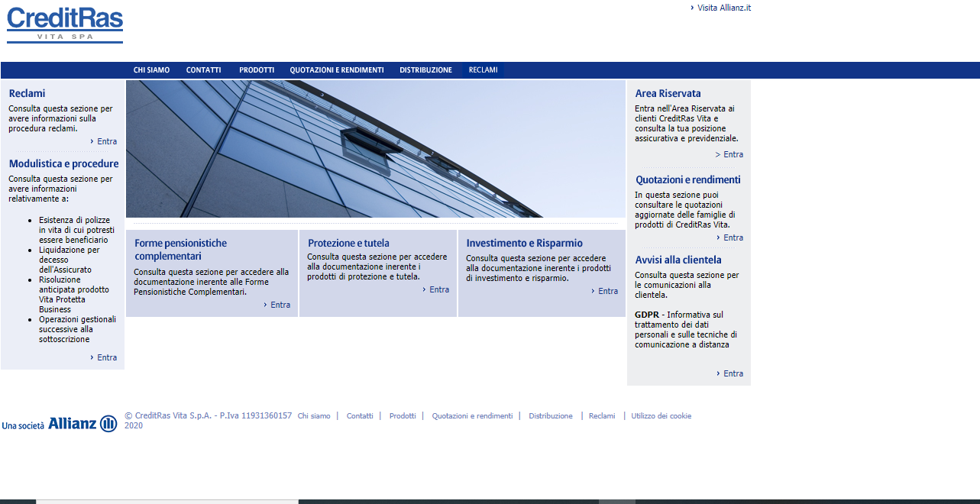
Task: Enter the Area Riservata section
Action: tap(733, 154)
